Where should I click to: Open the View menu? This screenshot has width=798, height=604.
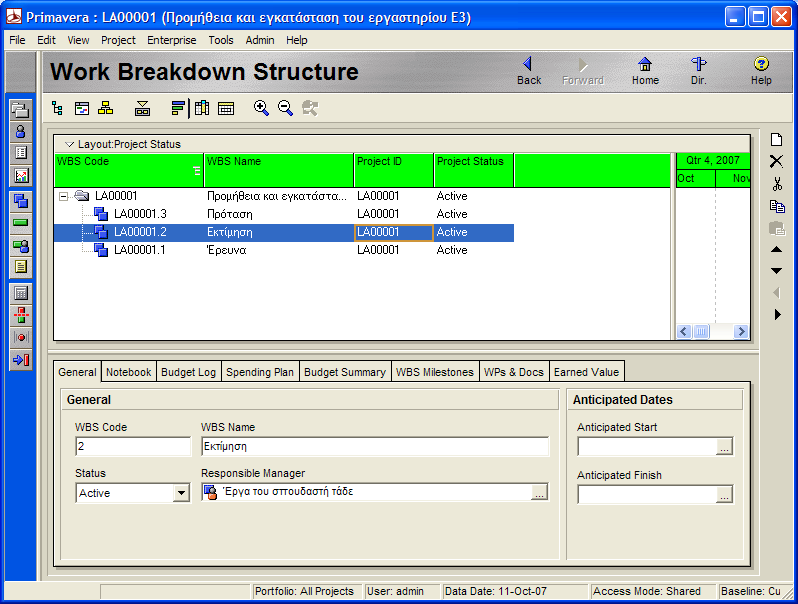click(x=78, y=40)
